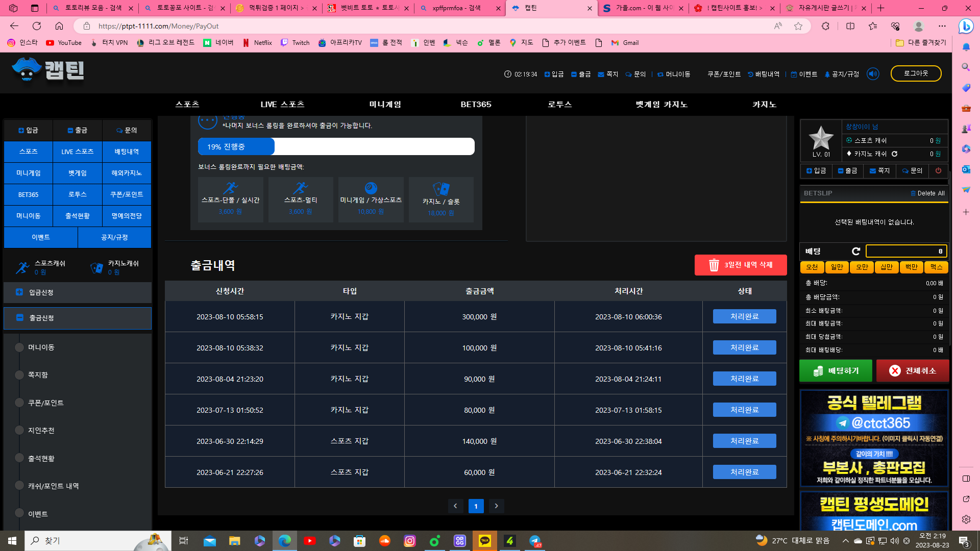
Task: Collapse the 출금신청 sidebar section
Action: 78,318
